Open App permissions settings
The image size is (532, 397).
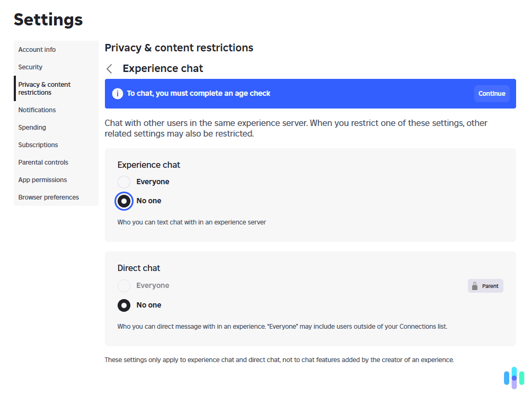click(x=43, y=180)
